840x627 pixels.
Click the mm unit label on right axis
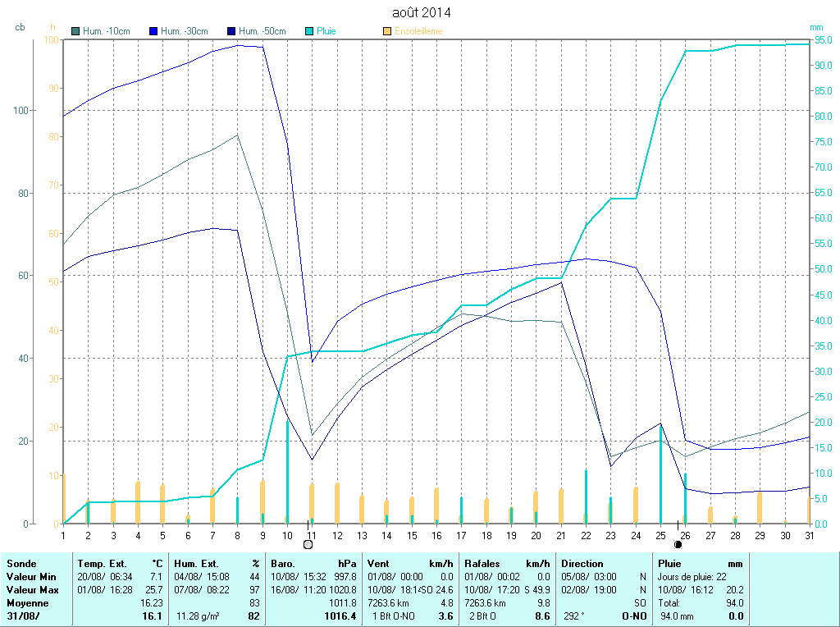click(x=816, y=27)
